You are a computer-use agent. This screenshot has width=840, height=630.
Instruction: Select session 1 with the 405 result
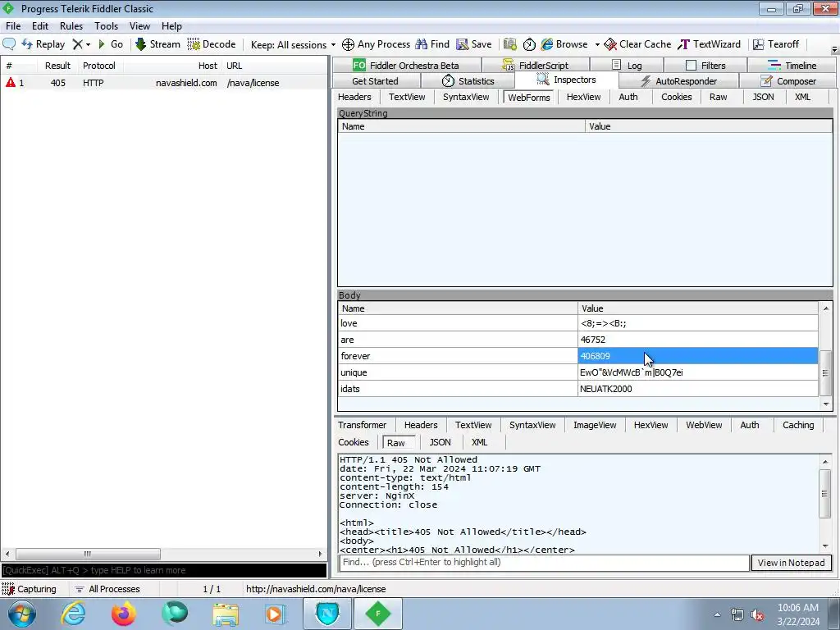point(164,83)
